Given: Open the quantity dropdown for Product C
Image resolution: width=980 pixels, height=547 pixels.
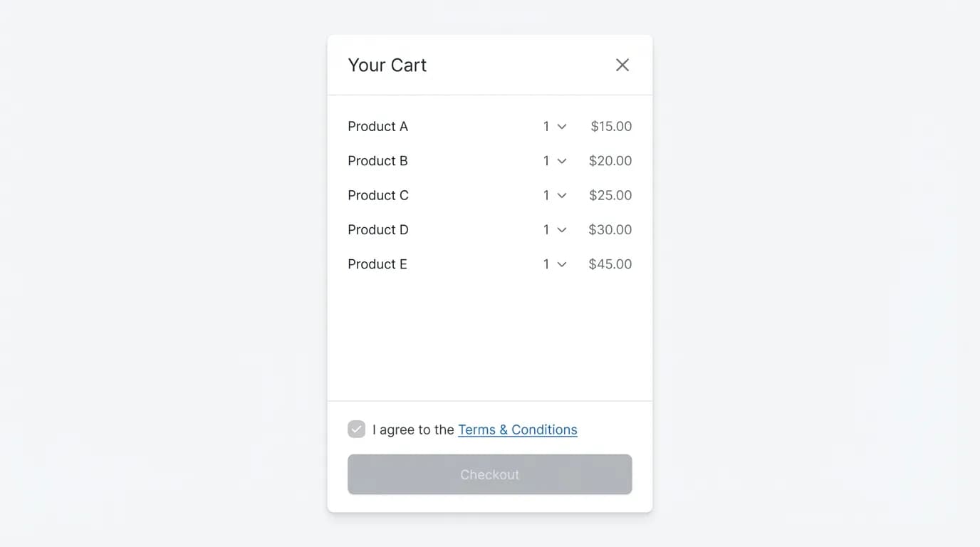Looking at the screenshot, I should click(x=555, y=195).
